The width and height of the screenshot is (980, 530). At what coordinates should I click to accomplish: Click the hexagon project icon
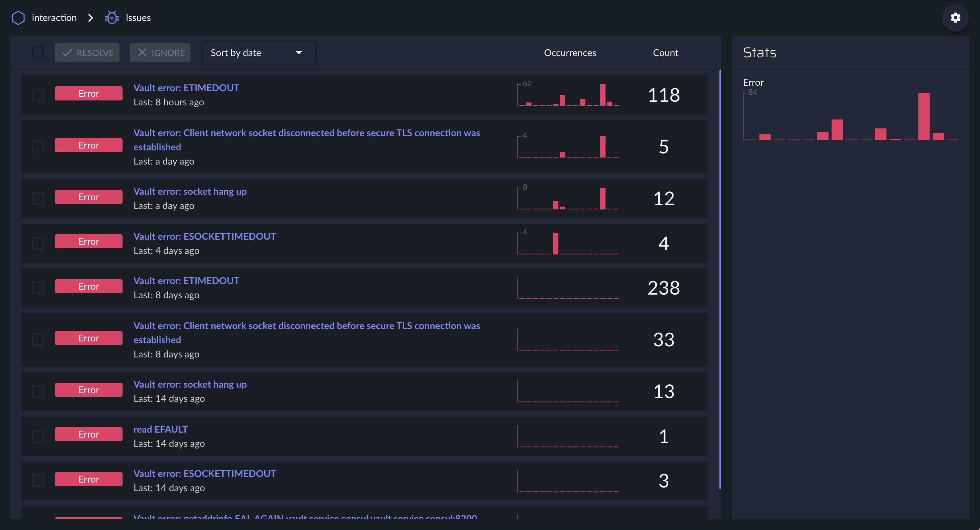18,18
